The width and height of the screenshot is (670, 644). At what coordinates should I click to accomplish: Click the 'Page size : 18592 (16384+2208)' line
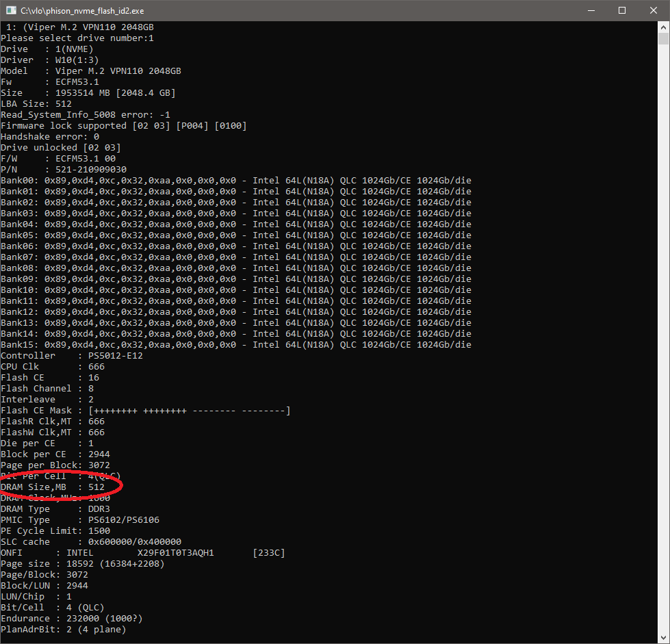83,564
